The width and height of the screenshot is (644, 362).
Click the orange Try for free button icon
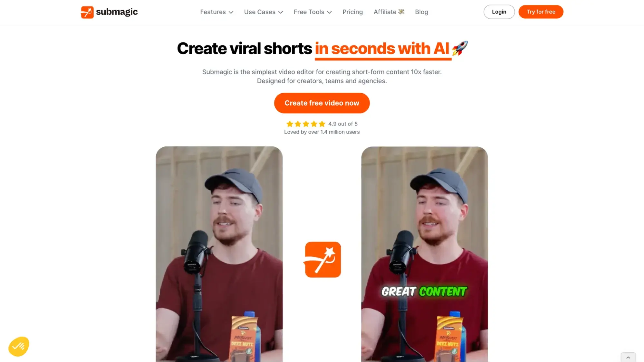pyautogui.click(x=541, y=12)
